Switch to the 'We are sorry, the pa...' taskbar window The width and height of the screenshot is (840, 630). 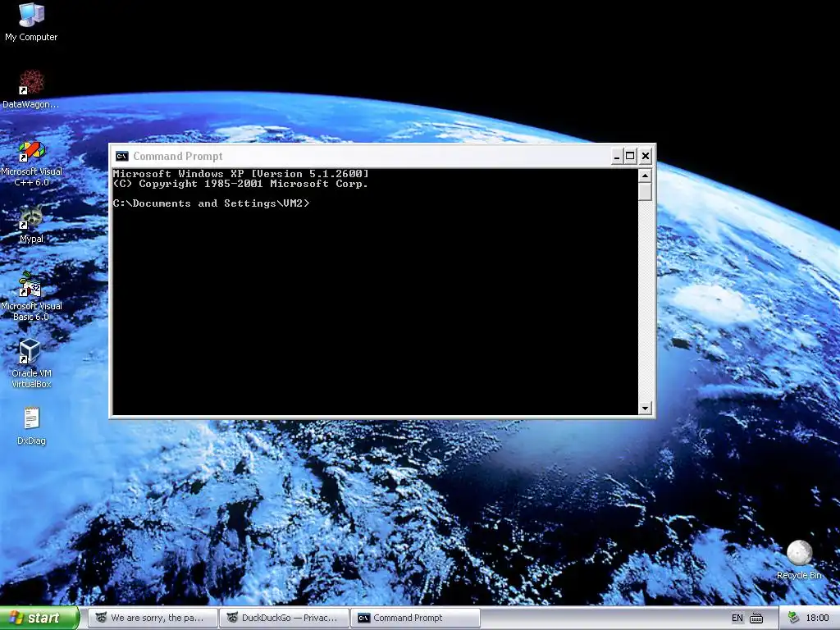pyautogui.click(x=153, y=618)
